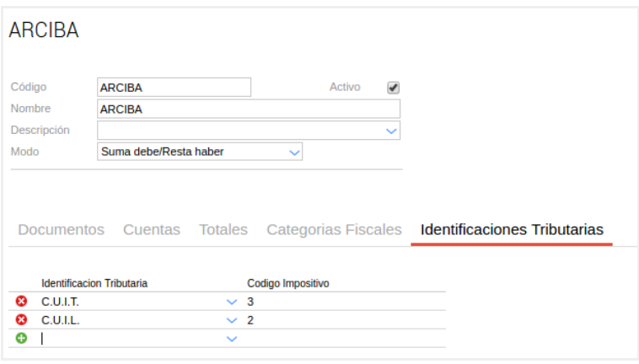Delete the C.U.I.L. row
The height and width of the screenshot is (364, 639).
pyautogui.click(x=22, y=320)
